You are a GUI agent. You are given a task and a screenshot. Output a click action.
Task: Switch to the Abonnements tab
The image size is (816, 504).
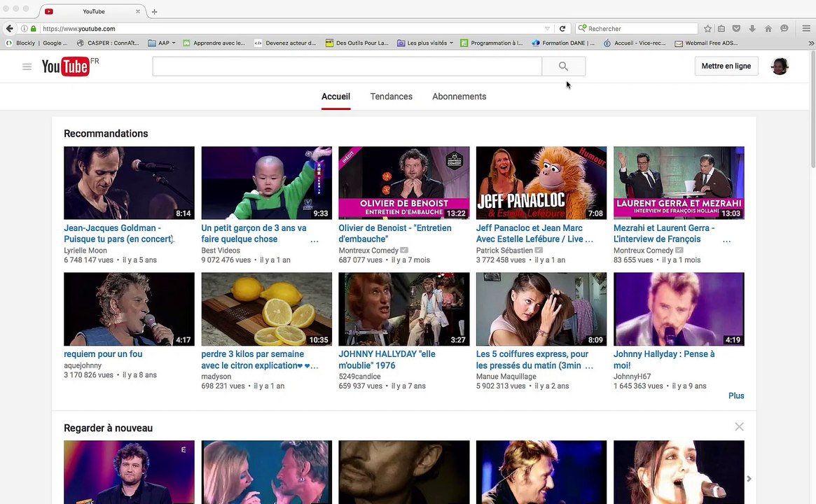(459, 97)
